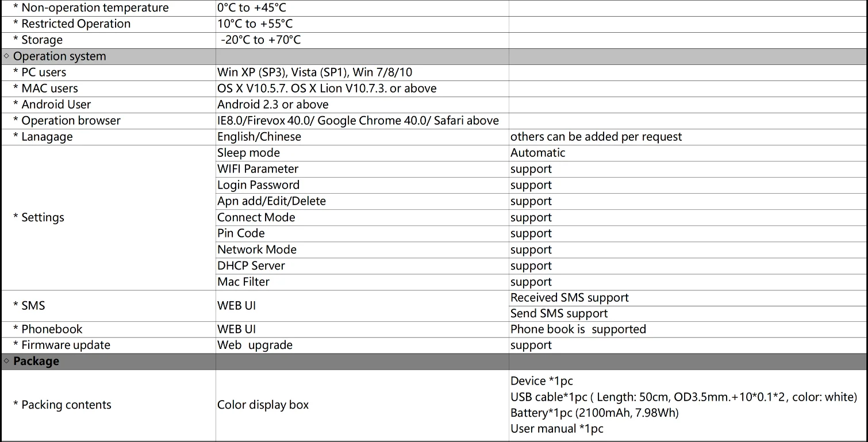Click the Send SMS support cell
Viewport: 868px width, 442px height.
[559, 313]
